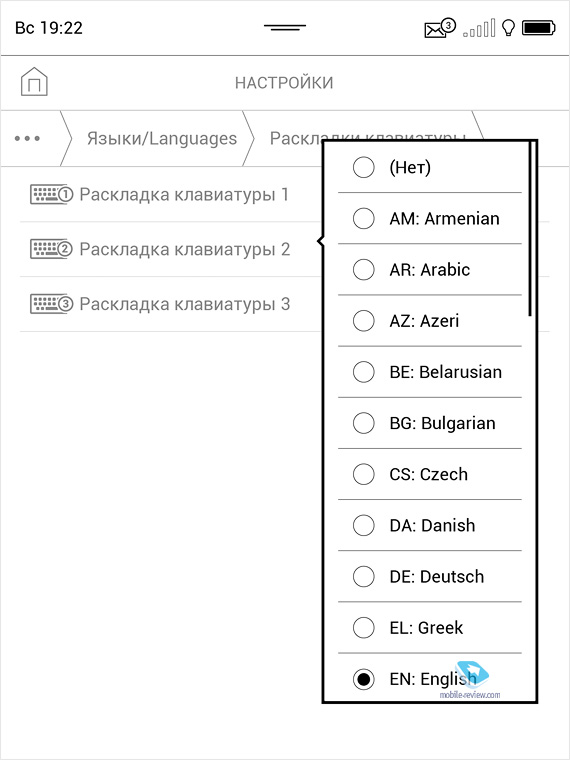Pull down the notification panel handle
Viewport: 570px width, 760px height.
[x=285, y=27]
